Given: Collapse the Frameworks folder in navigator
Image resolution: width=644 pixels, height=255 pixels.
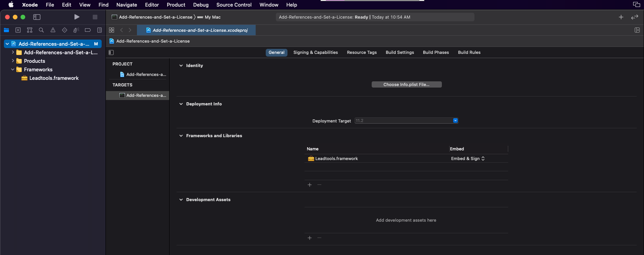Looking at the screenshot, I should (13, 70).
